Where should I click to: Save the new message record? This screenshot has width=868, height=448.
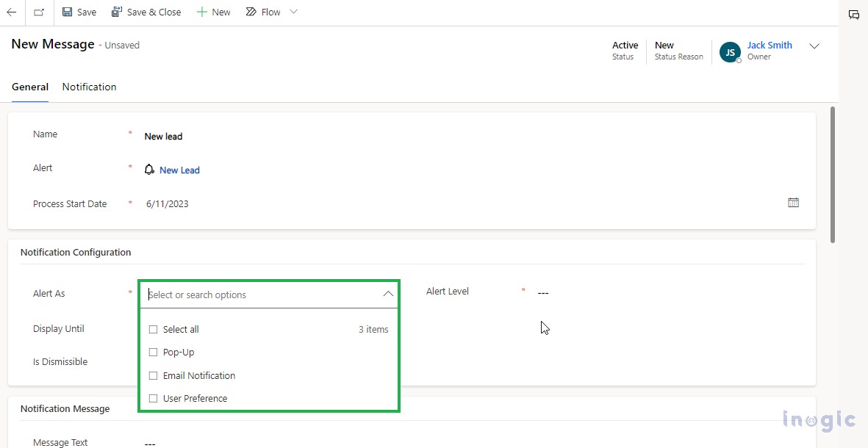[79, 12]
